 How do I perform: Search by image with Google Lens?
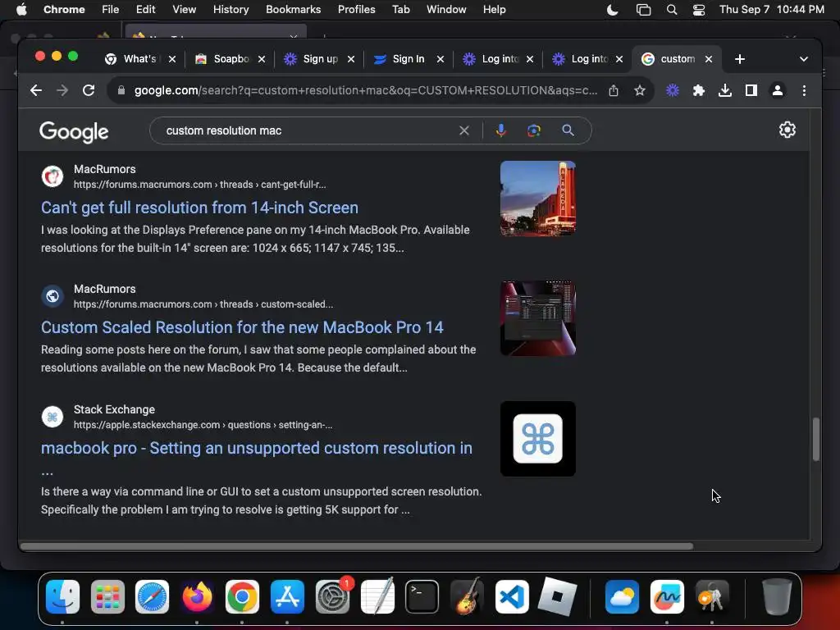point(533,130)
